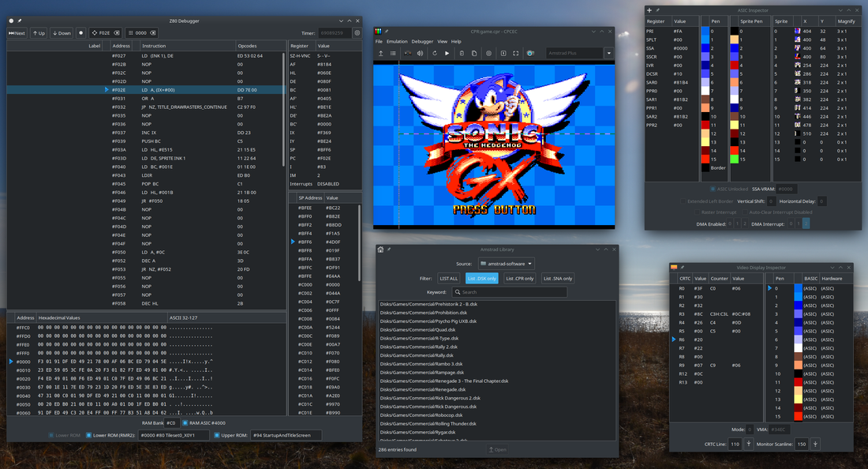Click the Keyword search field
This screenshot has width=868, height=469.
[x=509, y=292]
